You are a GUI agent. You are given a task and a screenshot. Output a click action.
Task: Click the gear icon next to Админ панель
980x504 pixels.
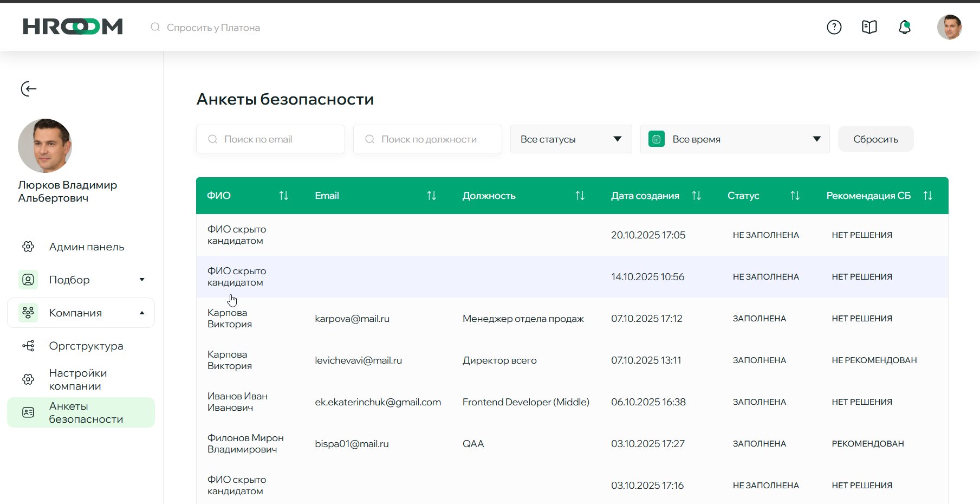coord(28,247)
